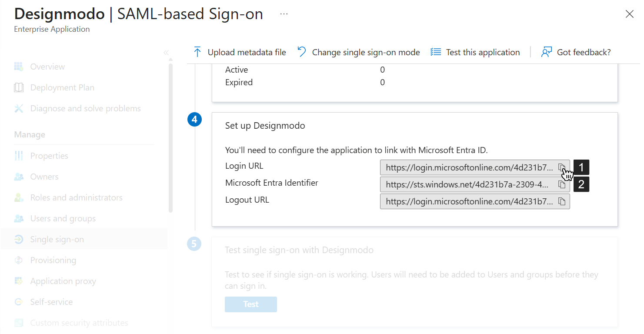Click the Change single sign-on mode icon

click(302, 52)
